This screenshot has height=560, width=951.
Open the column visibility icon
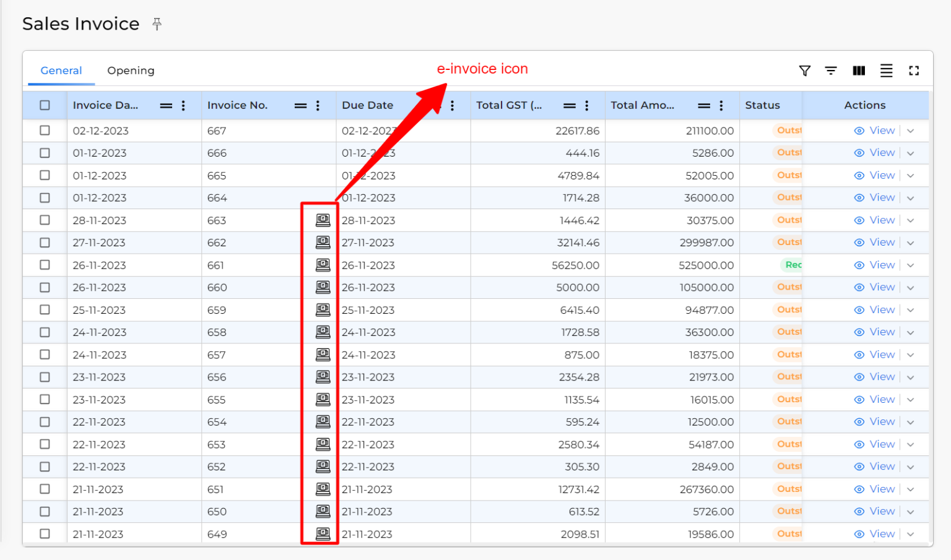point(859,71)
